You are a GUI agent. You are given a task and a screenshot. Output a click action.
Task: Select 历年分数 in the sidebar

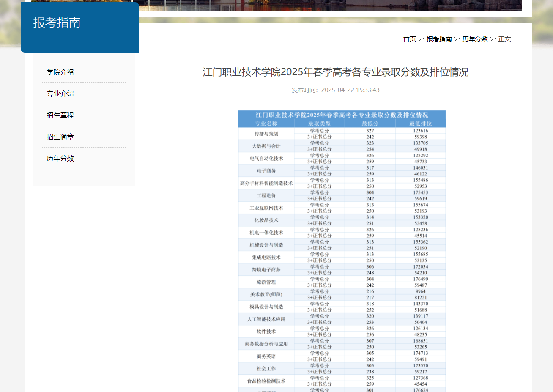click(x=60, y=158)
